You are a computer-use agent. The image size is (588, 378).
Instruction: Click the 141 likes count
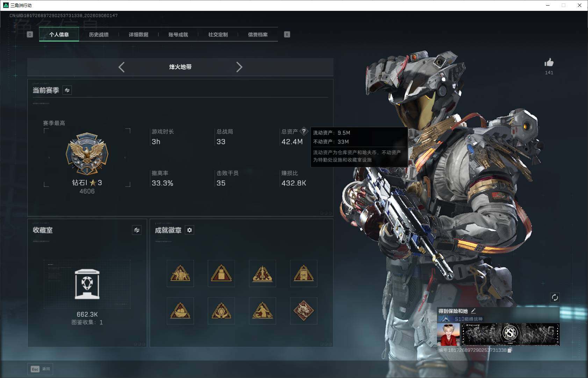[549, 73]
